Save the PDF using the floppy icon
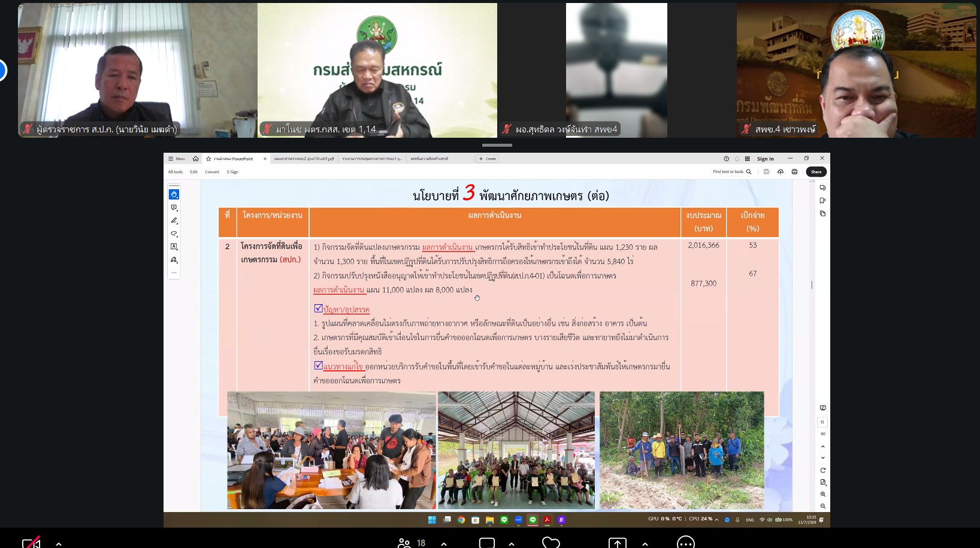The width and height of the screenshot is (980, 548). click(x=766, y=172)
